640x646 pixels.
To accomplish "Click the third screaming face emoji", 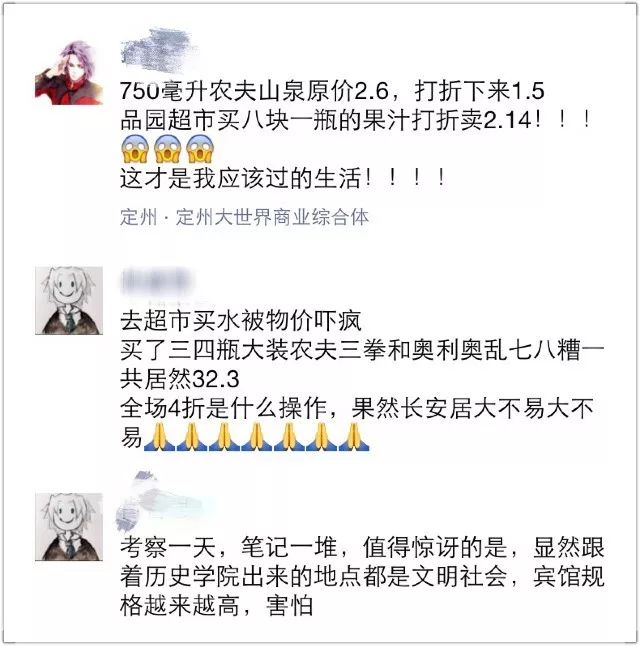I will click(x=200, y=149).
